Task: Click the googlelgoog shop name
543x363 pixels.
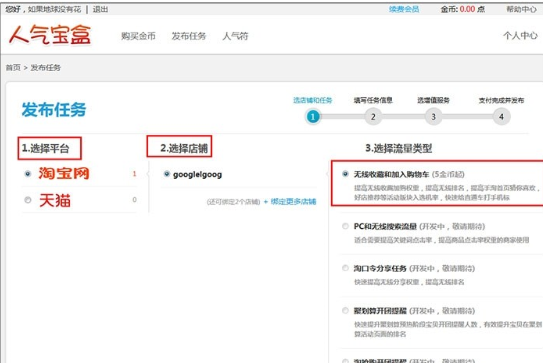Action: 197,175
